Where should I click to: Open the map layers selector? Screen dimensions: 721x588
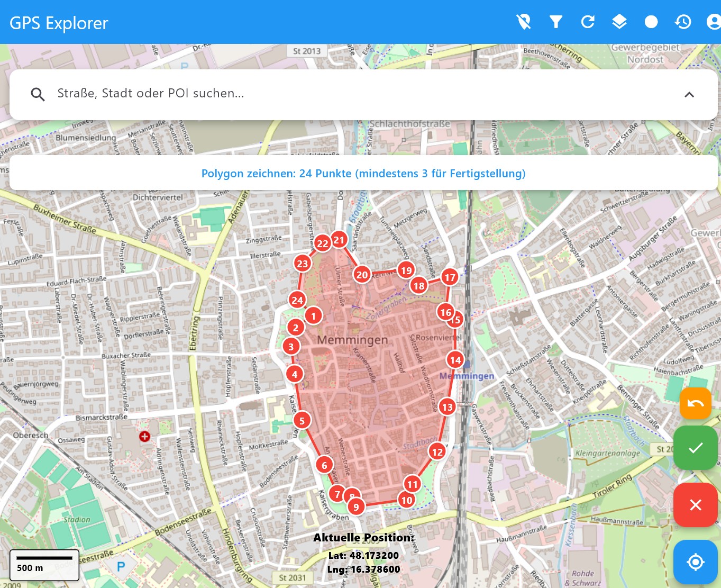click(619, 22)
